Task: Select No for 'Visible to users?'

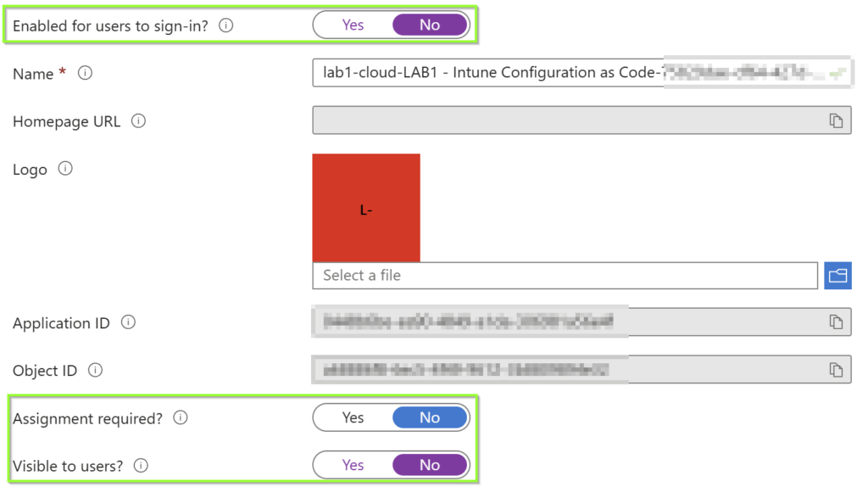Action: pyautogui.click(x=430, y=465)
